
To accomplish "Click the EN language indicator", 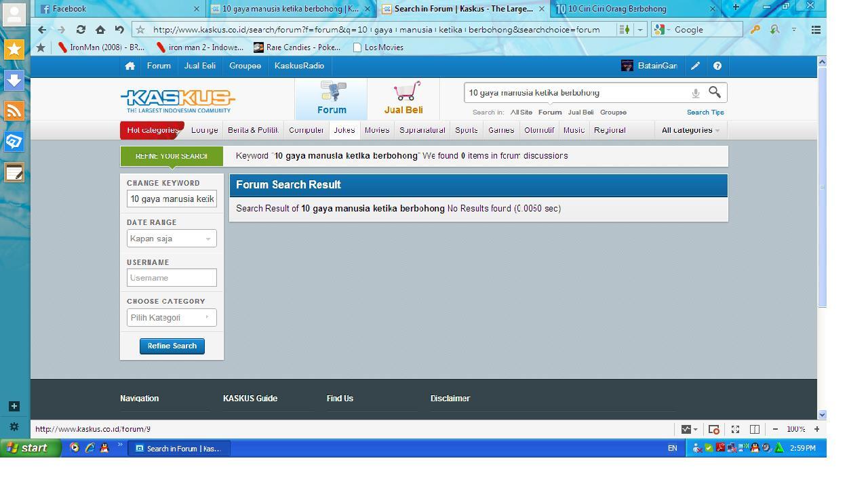I will [672, 448].
